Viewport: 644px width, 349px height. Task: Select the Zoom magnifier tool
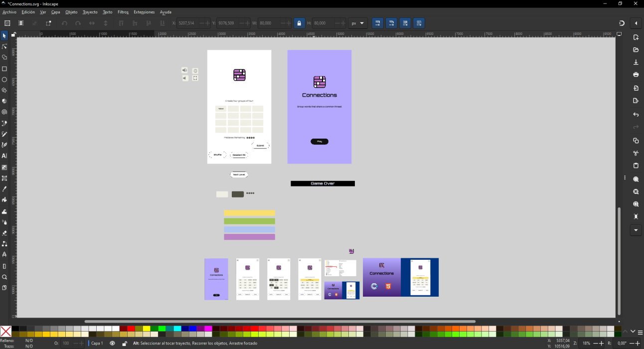pyautogui.click(x=4, y=277)
